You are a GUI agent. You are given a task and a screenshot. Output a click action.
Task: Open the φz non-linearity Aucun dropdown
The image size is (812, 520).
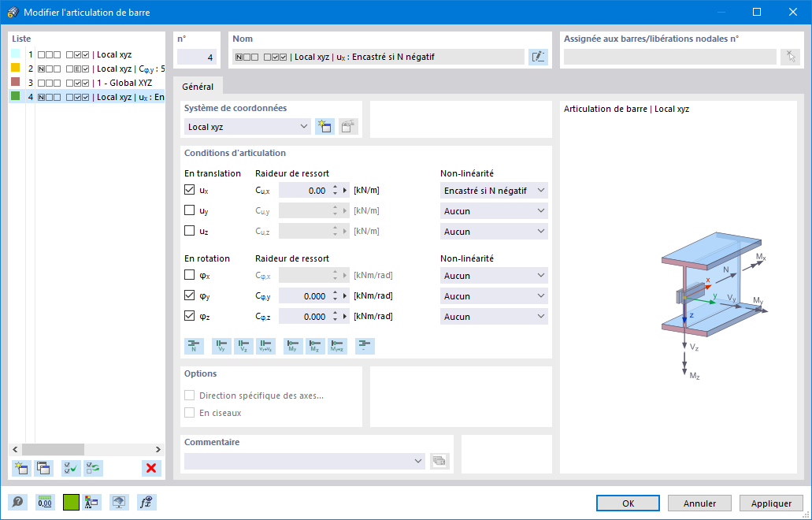coord(494,316)
